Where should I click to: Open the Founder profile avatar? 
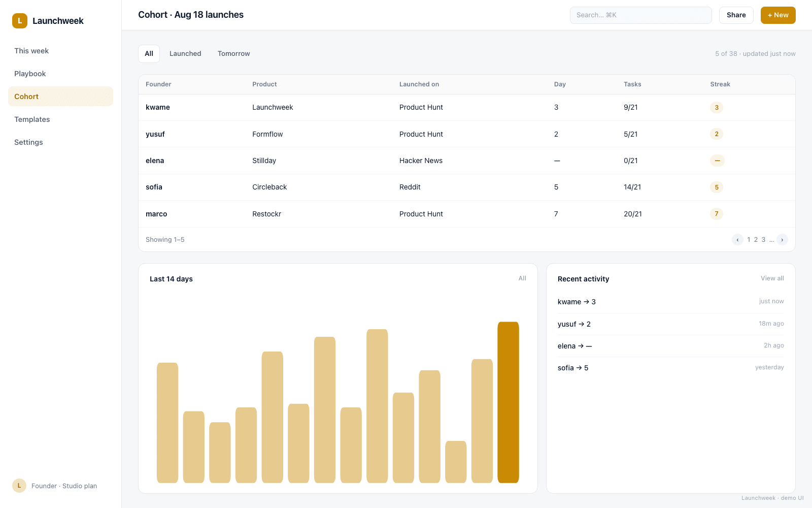(x=19, y=486)
